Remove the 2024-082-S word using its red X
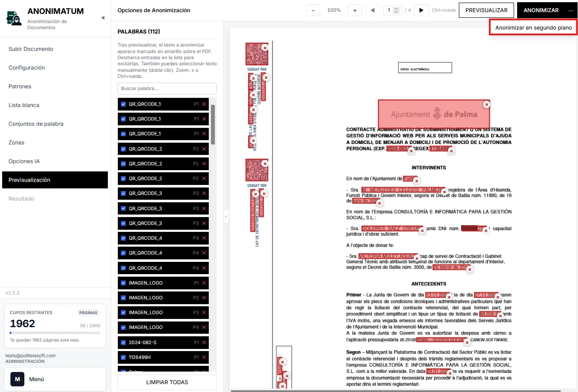578x392 pixels. click(x=204, y=342)
